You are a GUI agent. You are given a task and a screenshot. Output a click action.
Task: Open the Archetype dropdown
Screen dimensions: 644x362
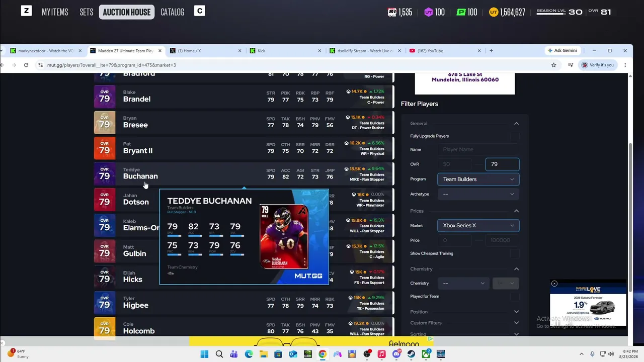(x=478, y=194)
